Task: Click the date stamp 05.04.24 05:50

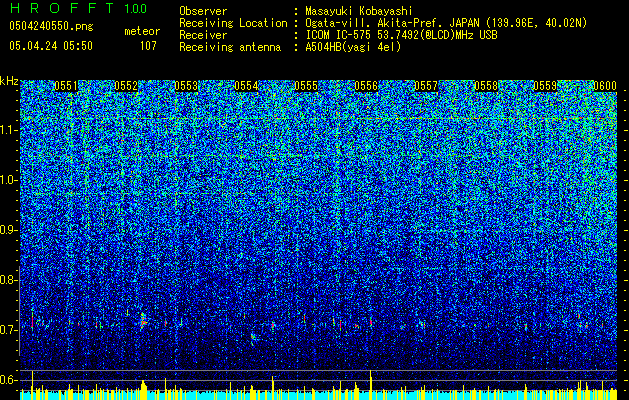Action: (x=51, y=46)
